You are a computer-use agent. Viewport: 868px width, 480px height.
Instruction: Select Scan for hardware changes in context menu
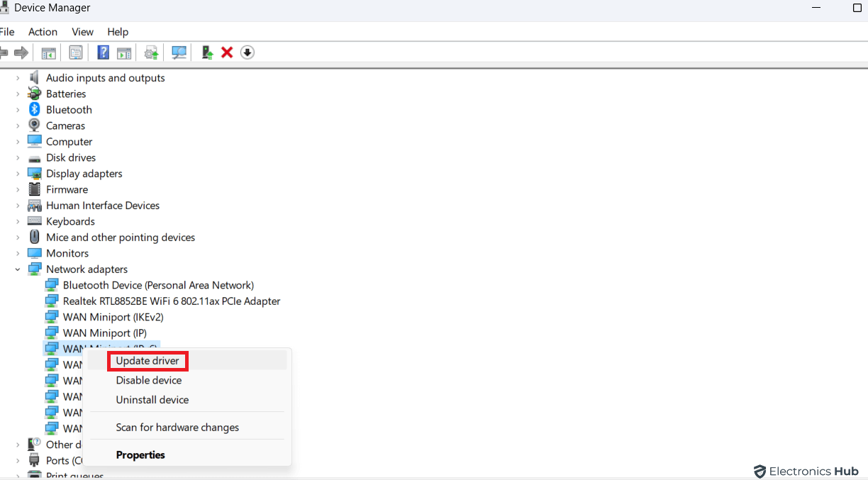177,427
